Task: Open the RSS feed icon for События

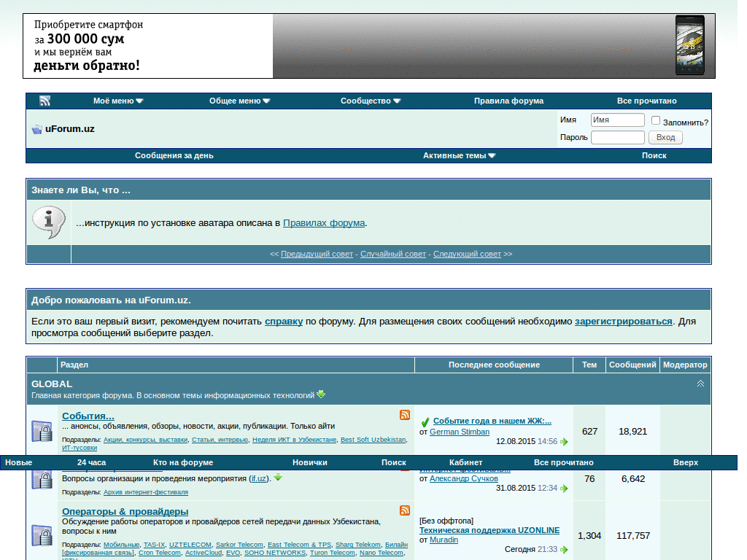Action: [x=405, y=415]
